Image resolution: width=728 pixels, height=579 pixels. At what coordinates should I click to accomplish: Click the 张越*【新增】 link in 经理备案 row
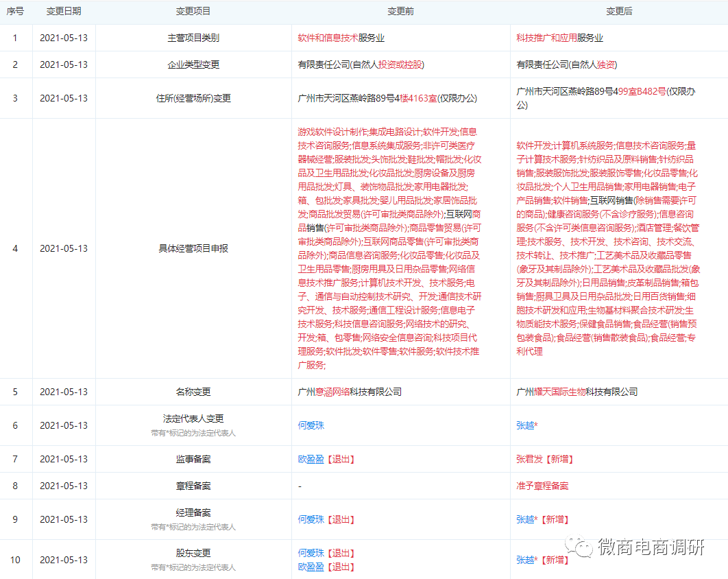pos(542,519)
